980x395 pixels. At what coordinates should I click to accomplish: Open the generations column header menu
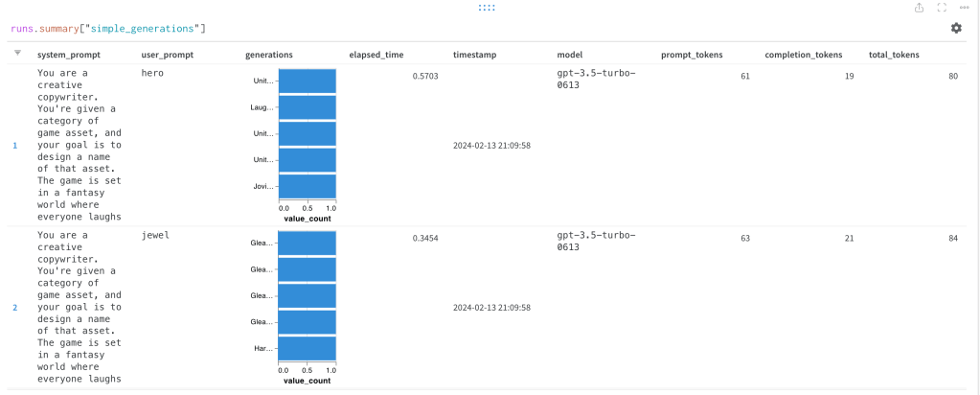pos(269,56)
